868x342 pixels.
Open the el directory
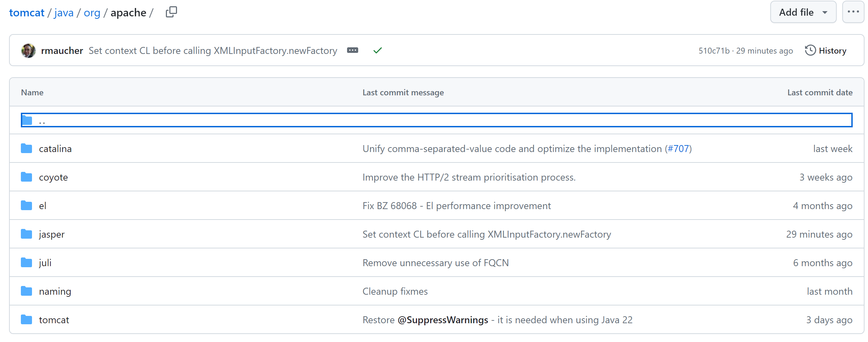[42, 206]
